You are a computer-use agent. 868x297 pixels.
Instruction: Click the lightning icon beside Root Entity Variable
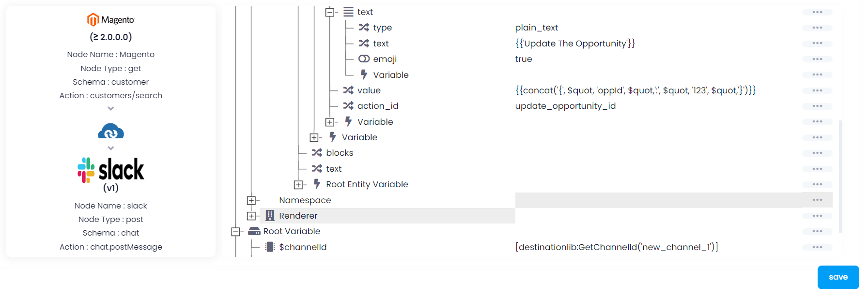(316, 184)
